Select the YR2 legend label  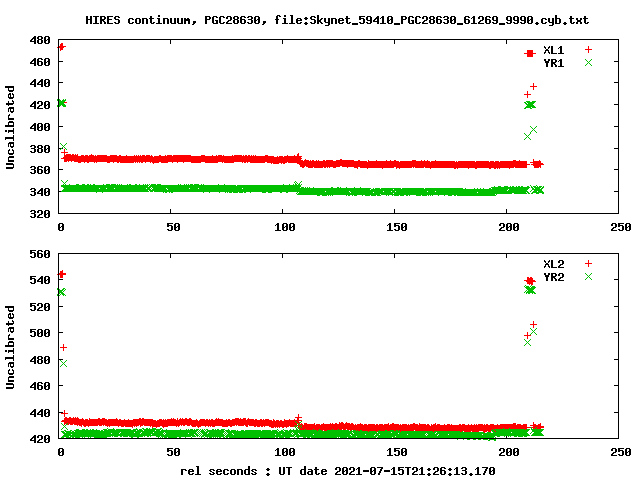pos(553,277)
